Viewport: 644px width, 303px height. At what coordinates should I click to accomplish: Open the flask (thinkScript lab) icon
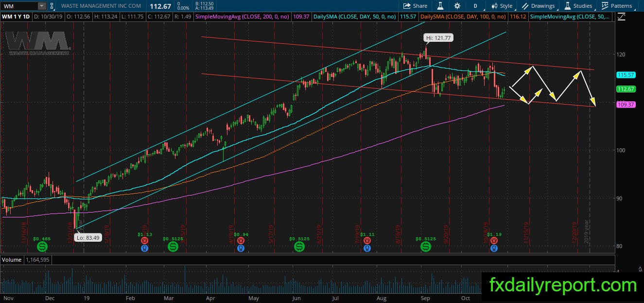coord(440,6)
